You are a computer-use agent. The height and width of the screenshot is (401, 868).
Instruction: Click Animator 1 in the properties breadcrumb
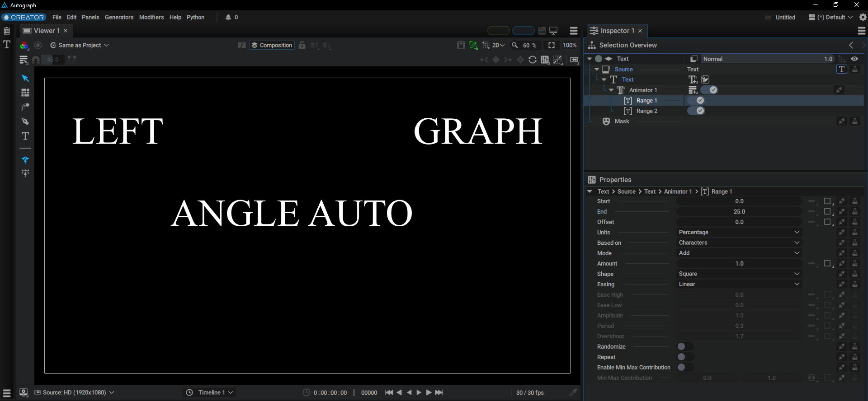(x=678, y=191)
